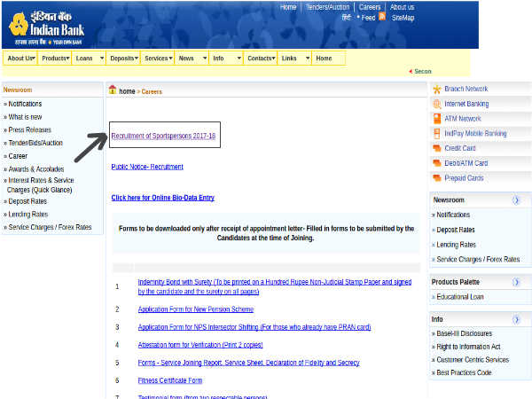
Task: Open Awards & Accolades in sidebar
Action: 36,169
